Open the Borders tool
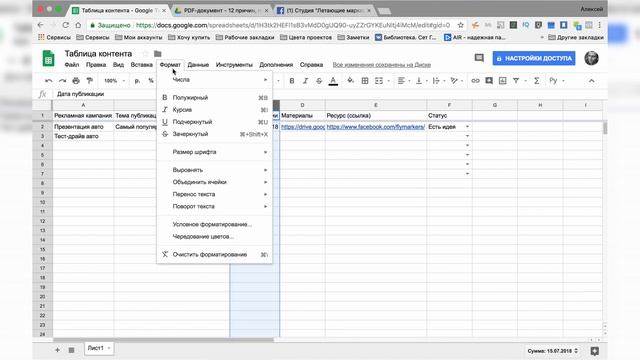This screenshot has width=640, height=360. click(x=365, y=81)
